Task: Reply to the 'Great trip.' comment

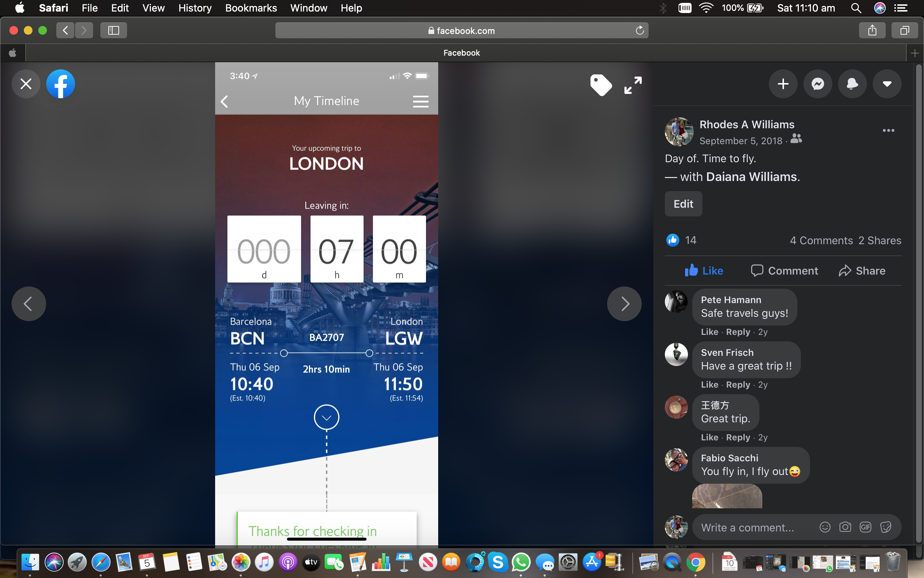Action: coord(738,437)
